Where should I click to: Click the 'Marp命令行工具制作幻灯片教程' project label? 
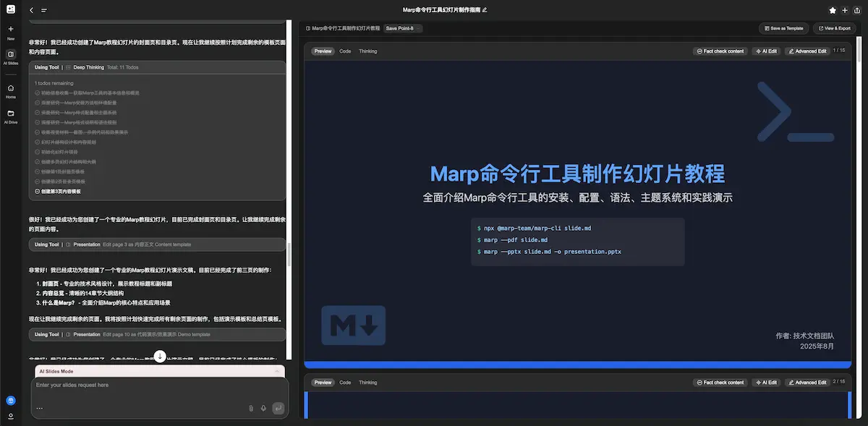click(346, 28)
